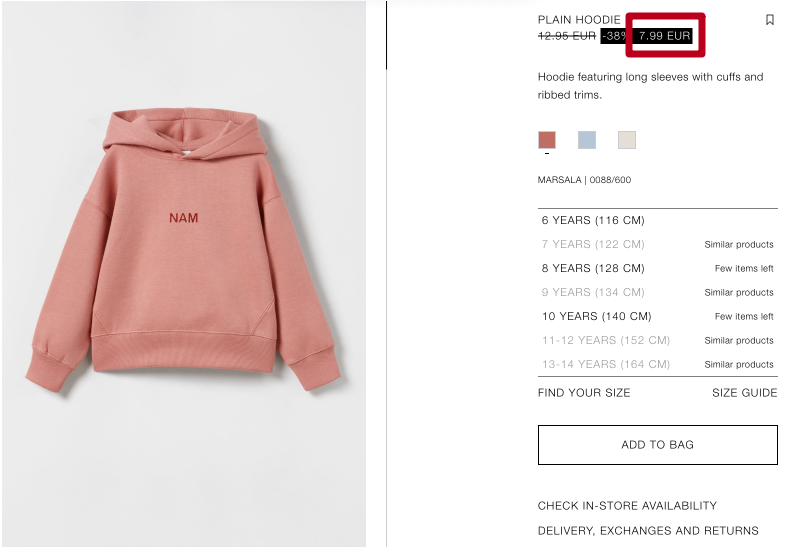788x547 pixels.
Task: Open Similar products next to 7 Years
Action: [739, 244]
